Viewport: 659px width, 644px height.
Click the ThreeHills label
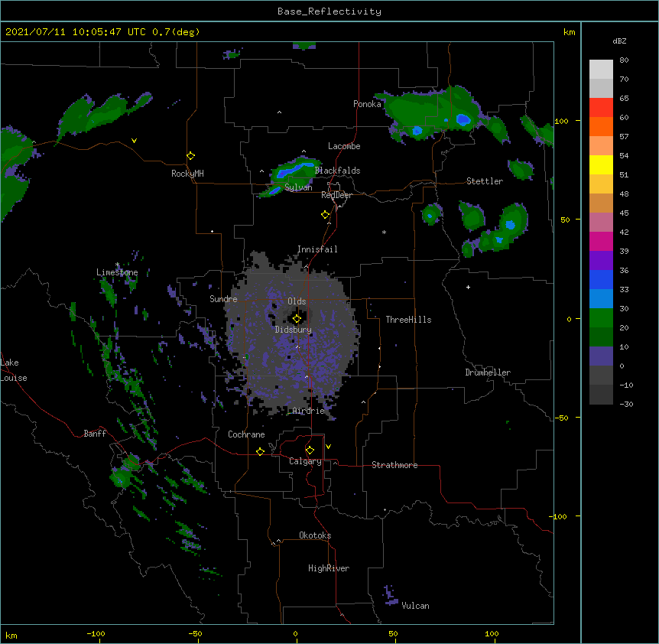(x=408, y=320)
